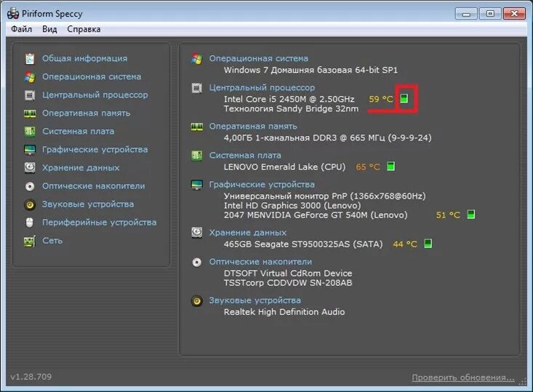Select Центральный процессор in the sidebar
This screenshot has width=533, height=392.
coord(95,95)
